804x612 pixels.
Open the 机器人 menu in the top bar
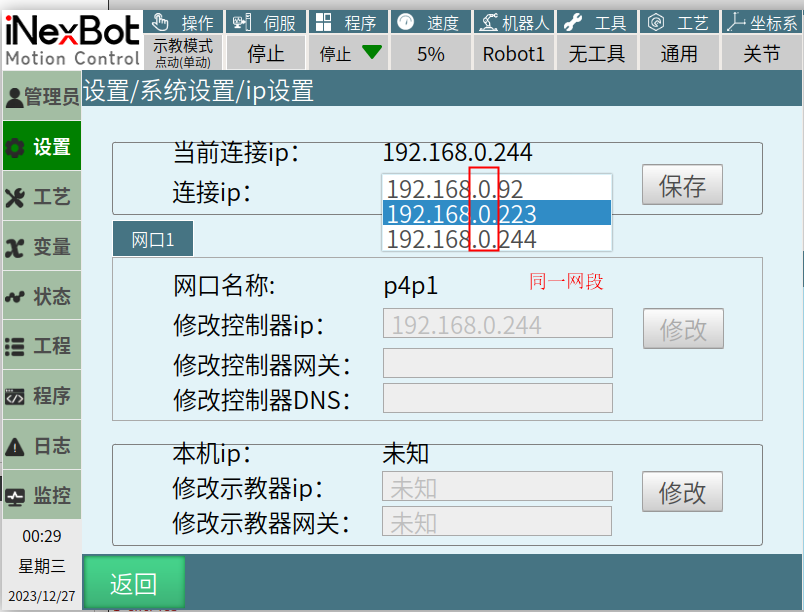point(514,22)
